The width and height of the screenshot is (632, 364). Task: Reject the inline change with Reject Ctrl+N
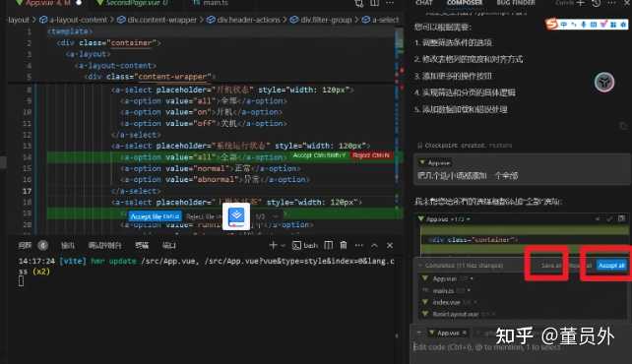(x=371, y=155)
